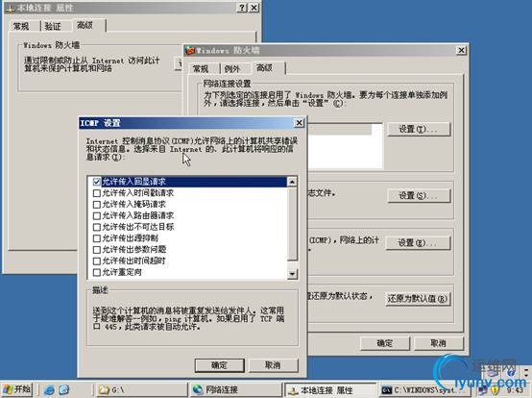Screen dimensions: 532x398
Task: Enable 允许传入路由器请求 checkbox
Action: [97, 215]
